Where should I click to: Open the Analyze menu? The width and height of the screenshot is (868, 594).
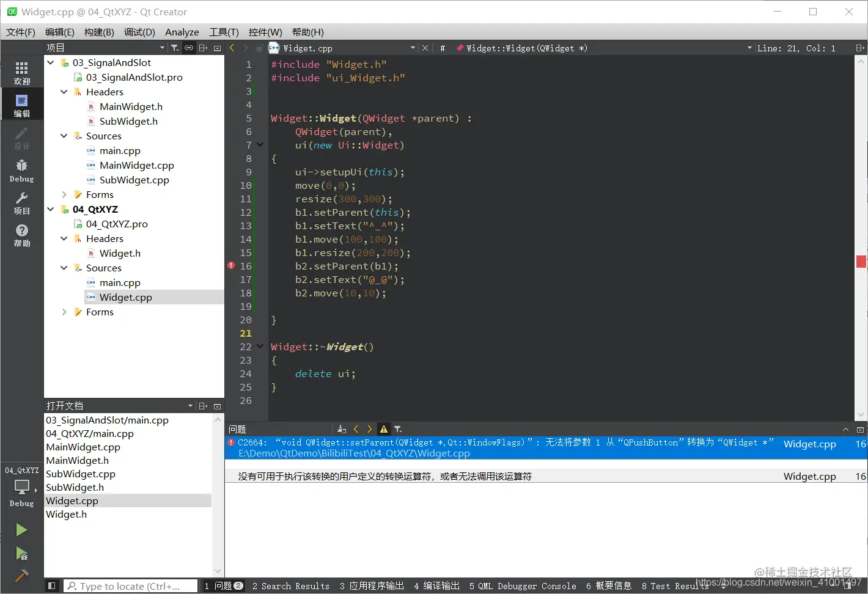point(182,32)
